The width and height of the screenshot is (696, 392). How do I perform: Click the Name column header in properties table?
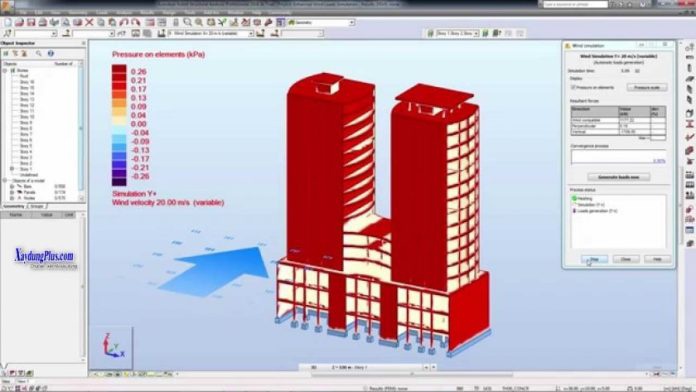16,215
